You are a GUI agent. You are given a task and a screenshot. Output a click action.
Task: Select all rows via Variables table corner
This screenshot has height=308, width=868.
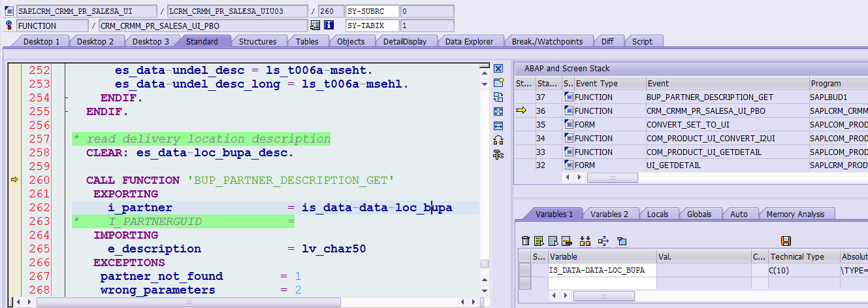click(x=524, y=256)
